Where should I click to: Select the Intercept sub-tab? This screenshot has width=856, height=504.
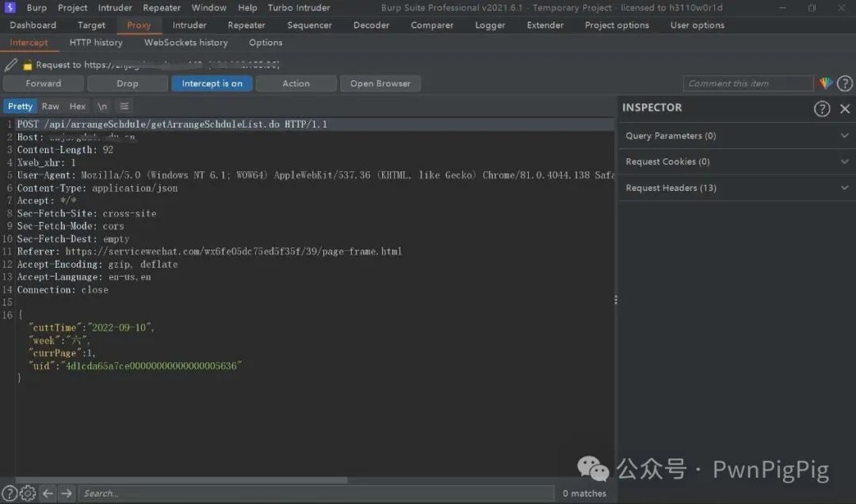29,43
